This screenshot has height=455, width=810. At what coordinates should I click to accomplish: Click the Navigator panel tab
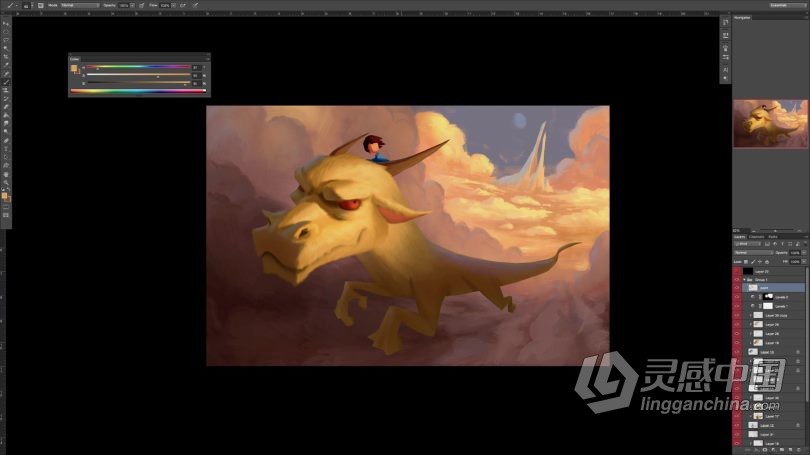(742, 18)
